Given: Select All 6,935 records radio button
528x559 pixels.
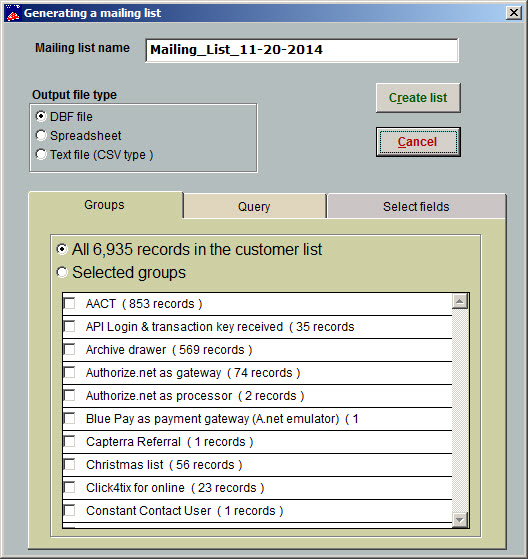Looking at the screenshot, I should (x=62, y=249).
